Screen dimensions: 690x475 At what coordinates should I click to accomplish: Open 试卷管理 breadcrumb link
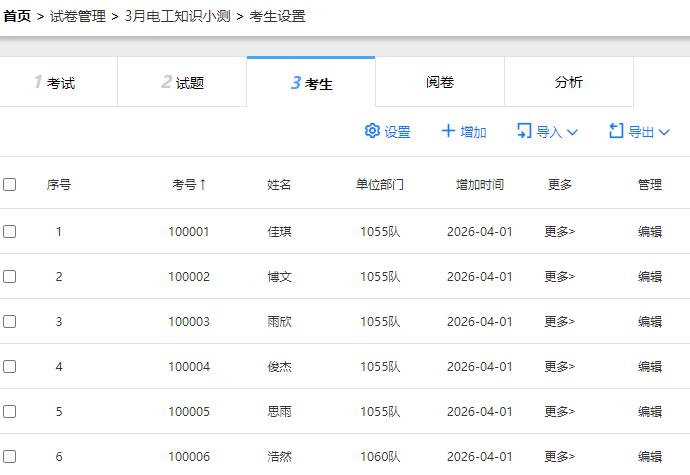[x=78, y=16]
